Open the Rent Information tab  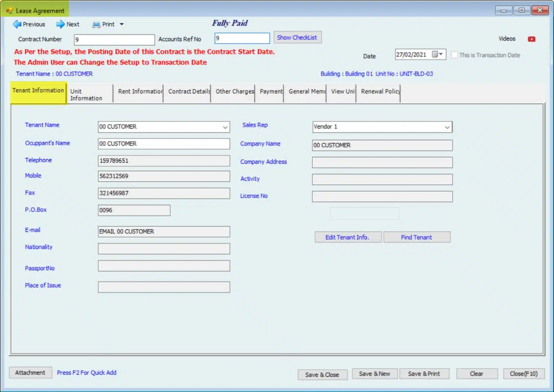pyautogui.click(x=140, y=92)
